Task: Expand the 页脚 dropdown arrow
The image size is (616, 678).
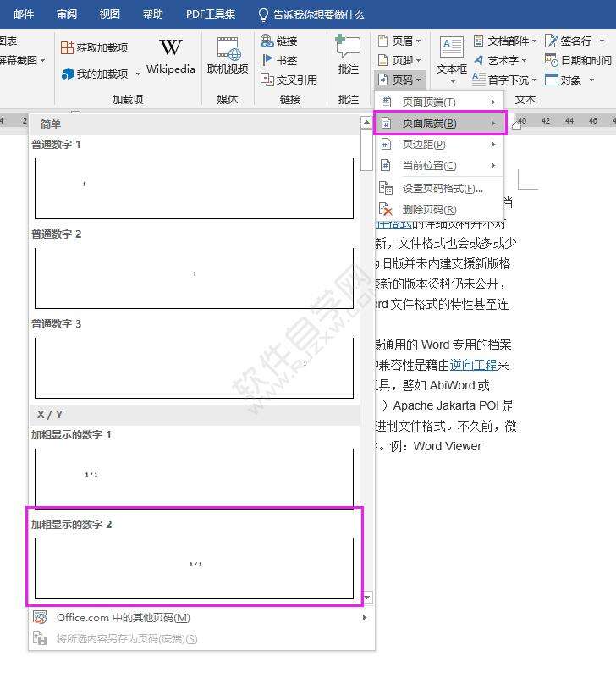Action: [x=419, y=61]
